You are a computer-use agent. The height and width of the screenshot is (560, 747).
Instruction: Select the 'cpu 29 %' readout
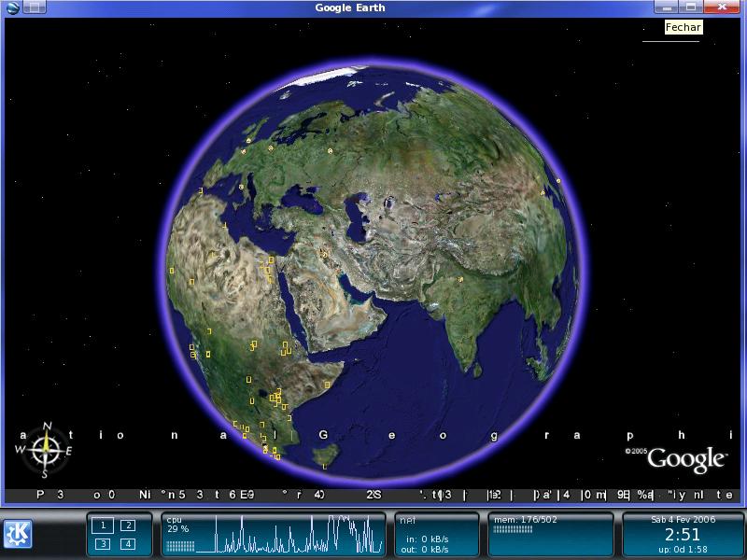pyautogui.click(x=177, y=525)
